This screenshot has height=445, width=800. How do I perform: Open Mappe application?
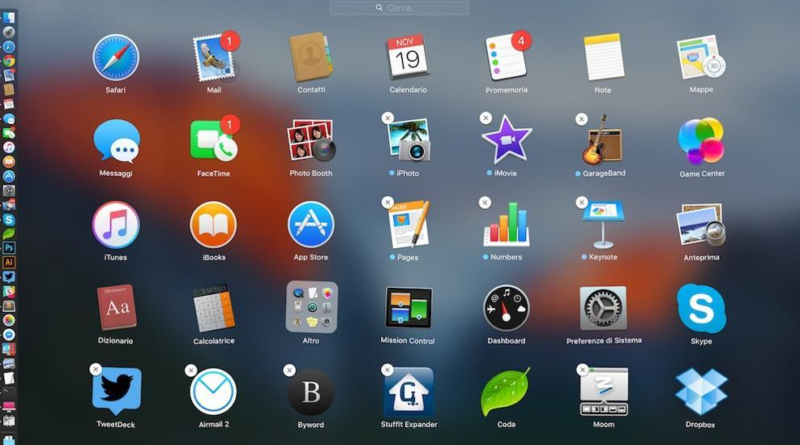[701, 57]
